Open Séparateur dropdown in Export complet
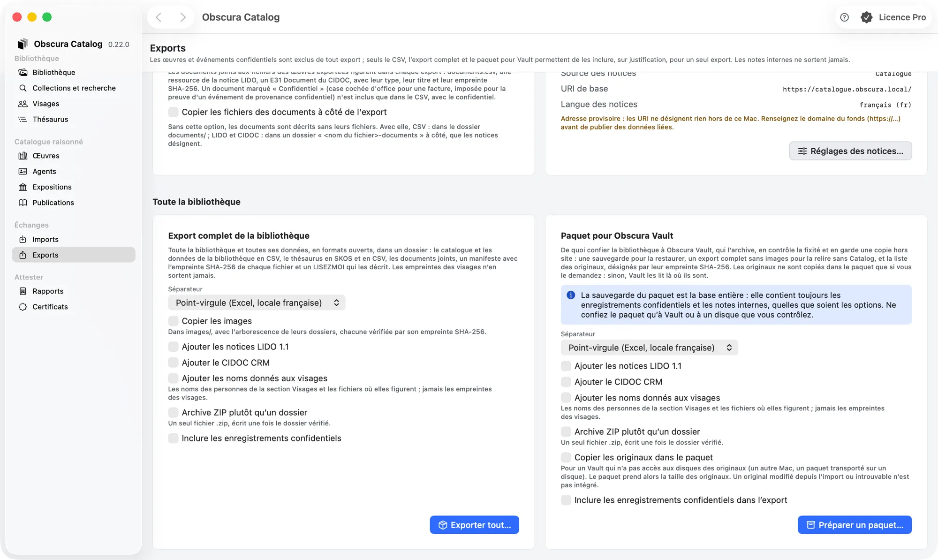Image resolution: width=938 pixels, height=560 pixels. pos(257,303)
